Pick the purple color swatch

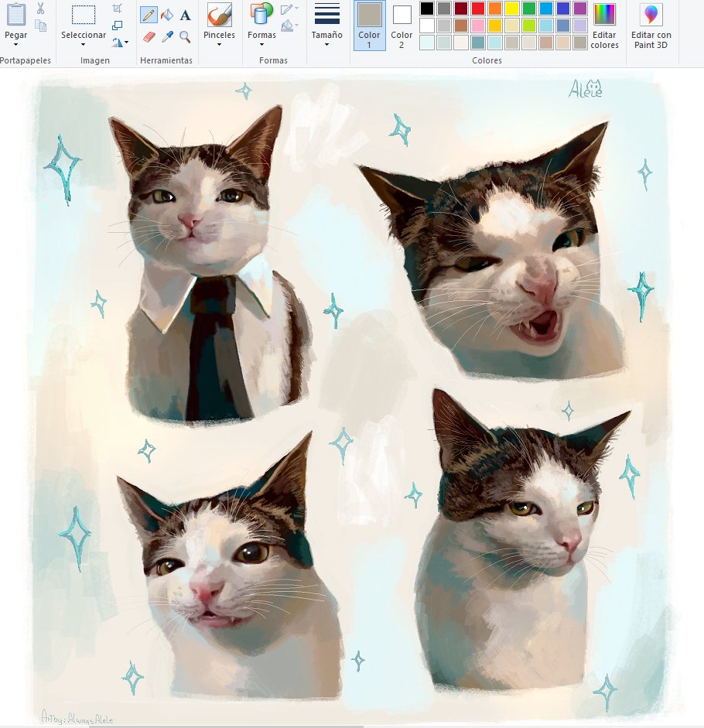tap(580, 9)
